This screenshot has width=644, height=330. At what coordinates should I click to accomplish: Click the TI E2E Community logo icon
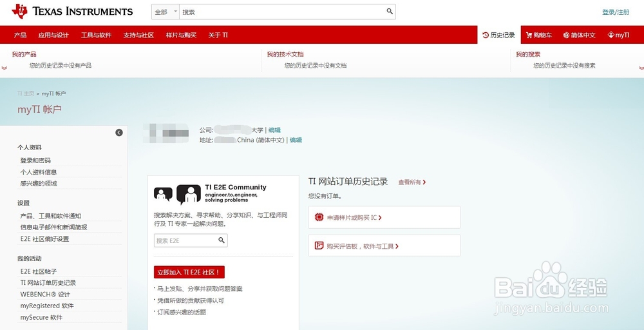pyautogui.click(x=178, y=195)
